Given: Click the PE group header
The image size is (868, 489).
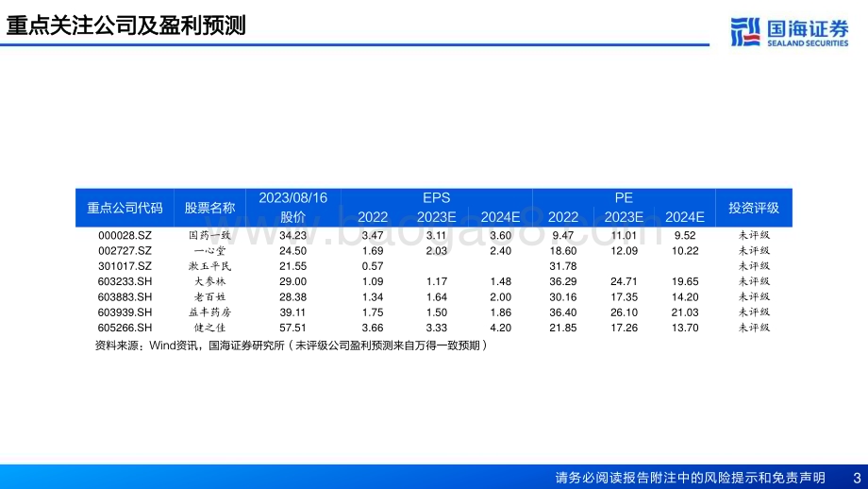Looking at the screenshot, I should coord(624,197).
